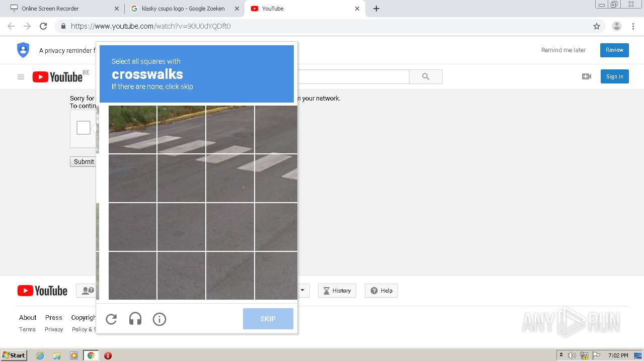Click the privacy reminder shield icon
644x362 pixels.
click(x=23, y=50)
